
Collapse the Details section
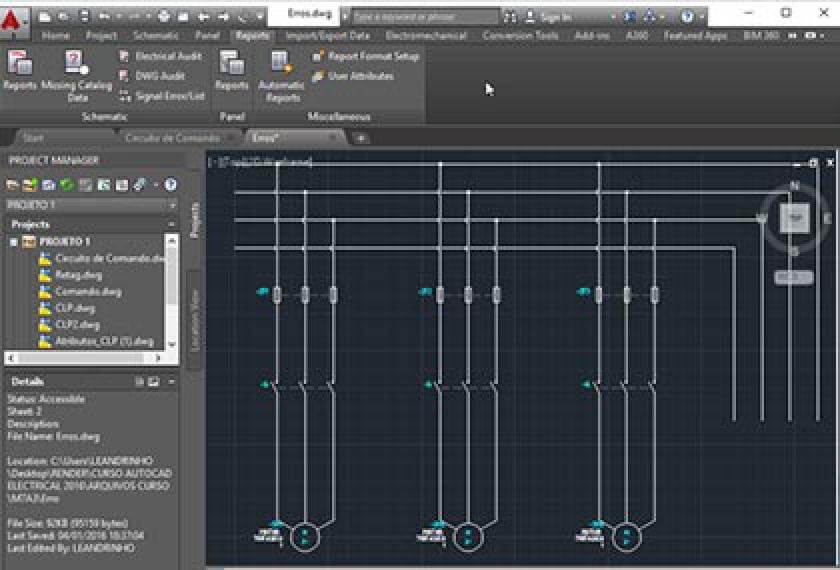172,381
